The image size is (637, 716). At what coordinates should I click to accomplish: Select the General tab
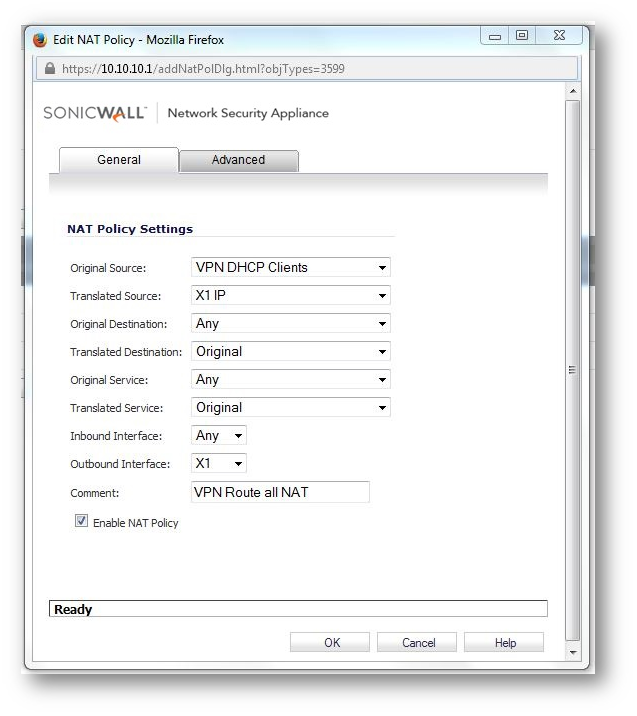(119, 160)
